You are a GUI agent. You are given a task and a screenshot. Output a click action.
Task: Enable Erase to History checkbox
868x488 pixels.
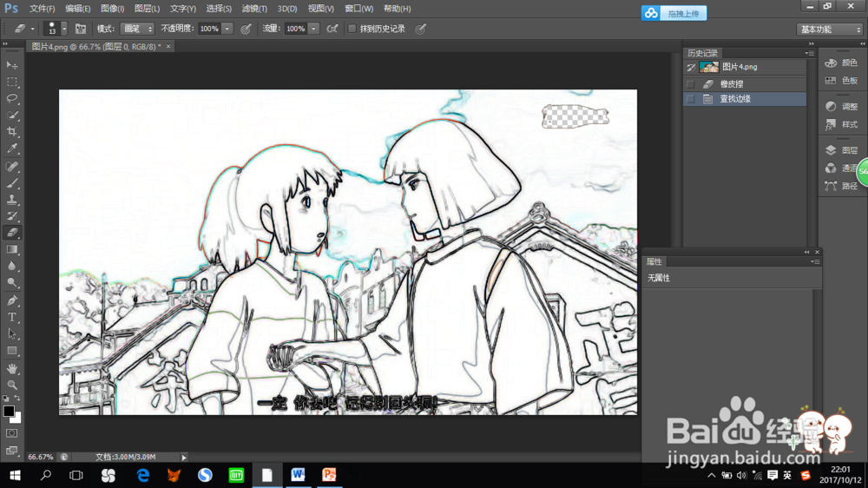[x=352, y=29]
